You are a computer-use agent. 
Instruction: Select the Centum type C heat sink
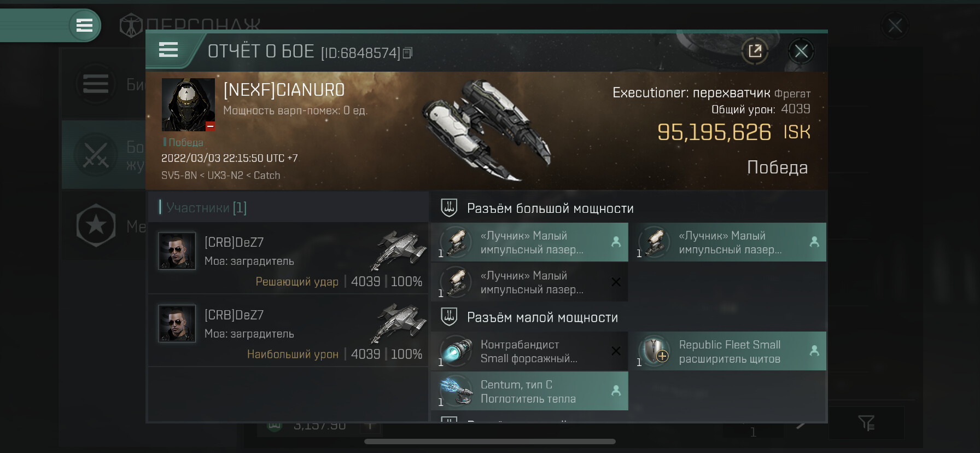pos(529,391)
